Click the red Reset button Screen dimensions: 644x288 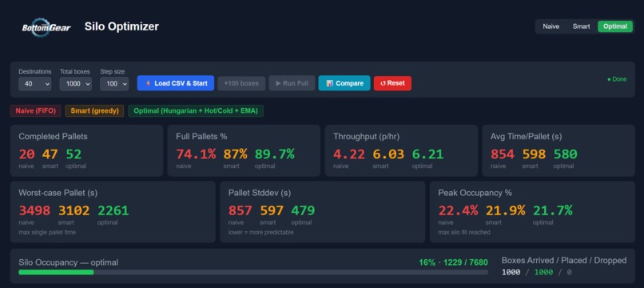(392, 83)
